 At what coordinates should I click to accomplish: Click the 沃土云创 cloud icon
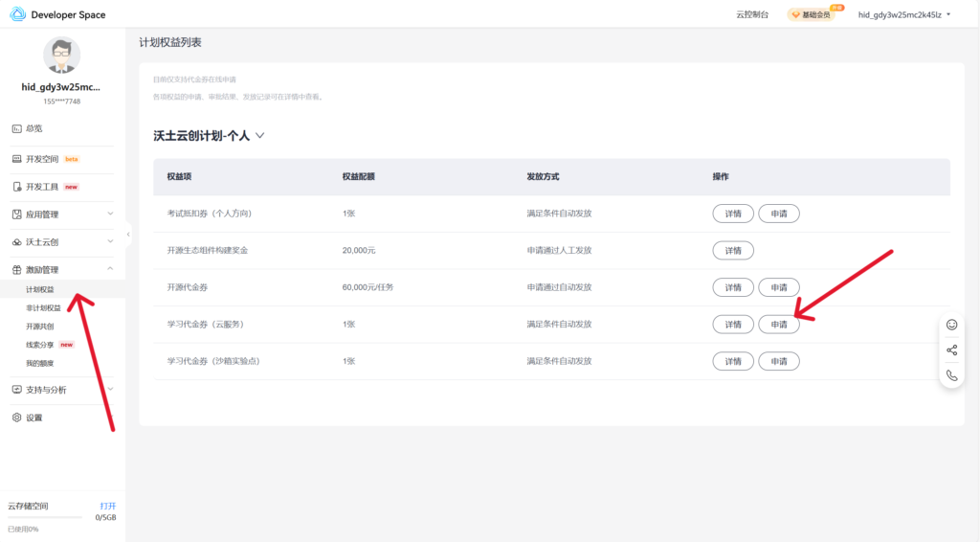17,242
